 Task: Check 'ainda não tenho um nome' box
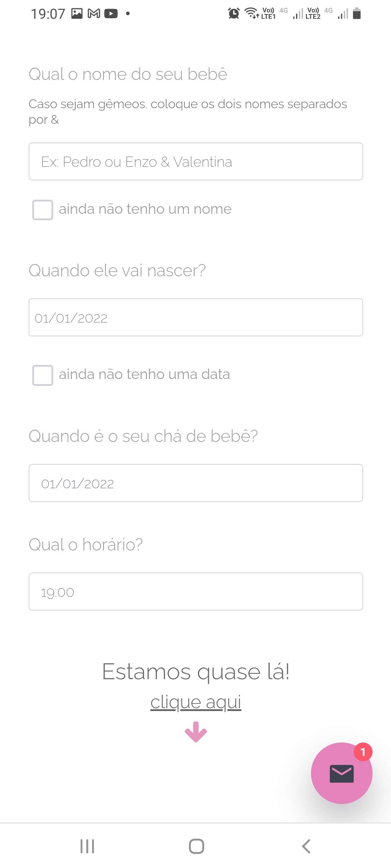[x=43, y=210]
